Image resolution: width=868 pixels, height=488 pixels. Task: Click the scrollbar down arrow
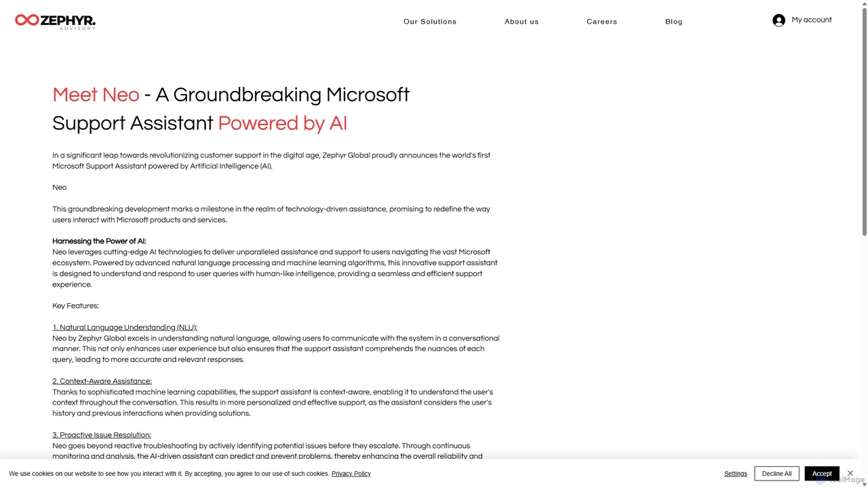click(x=864, y=484)
